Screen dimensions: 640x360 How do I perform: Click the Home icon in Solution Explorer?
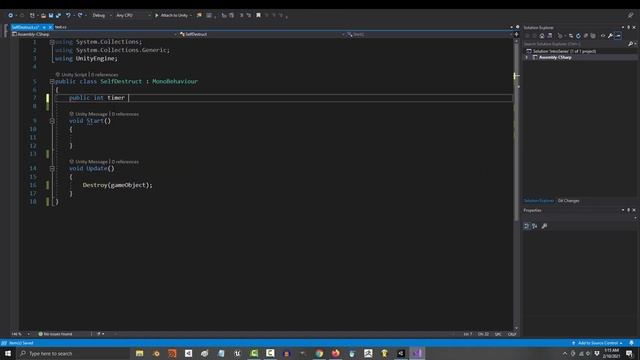(x=542, y=36)
